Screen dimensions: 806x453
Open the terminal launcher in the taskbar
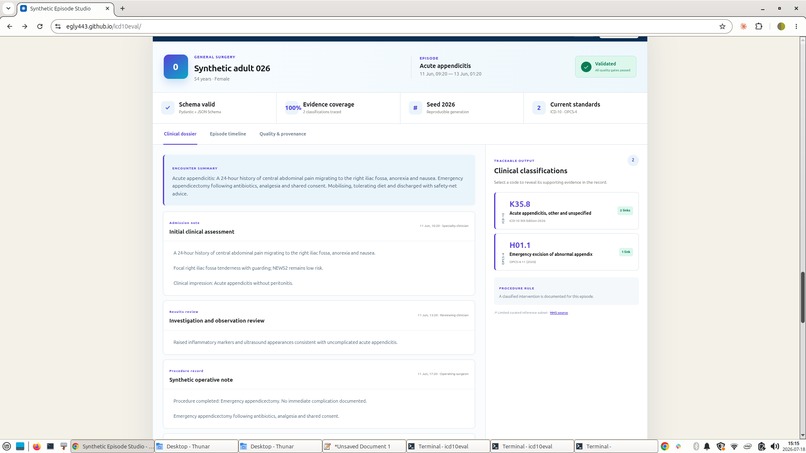pyautogui.click(x=50, y=446)
